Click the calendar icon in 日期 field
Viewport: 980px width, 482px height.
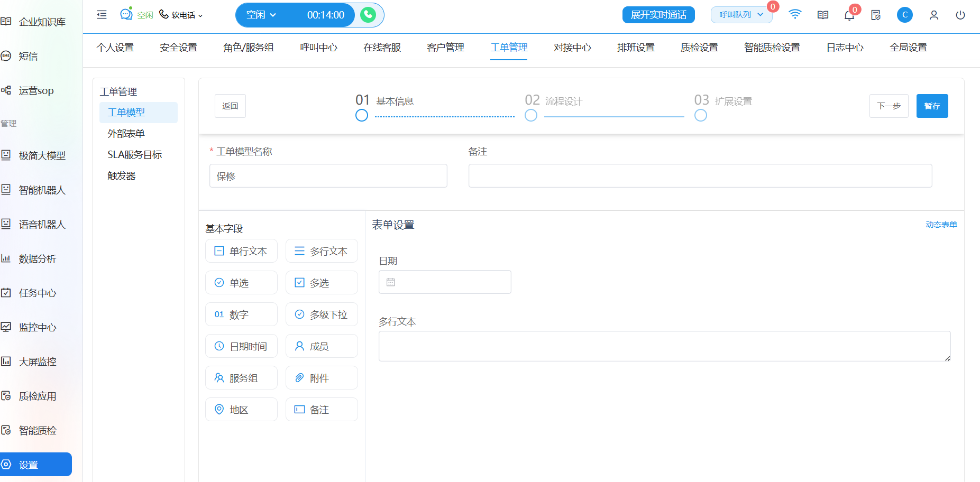pos(391,282)
